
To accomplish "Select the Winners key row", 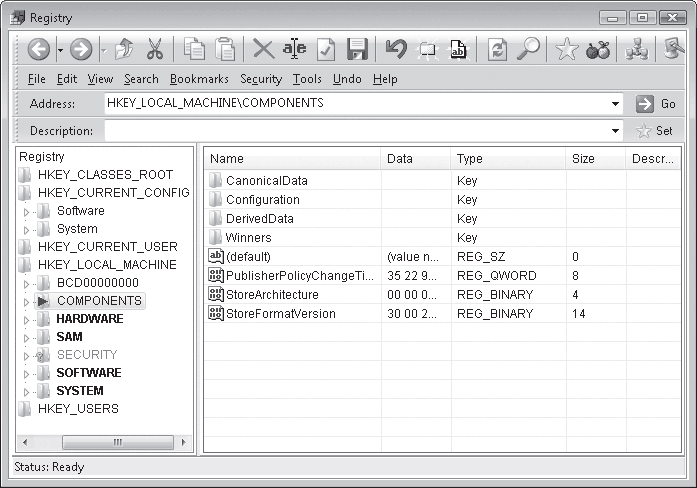I will (x=442, y=238).
